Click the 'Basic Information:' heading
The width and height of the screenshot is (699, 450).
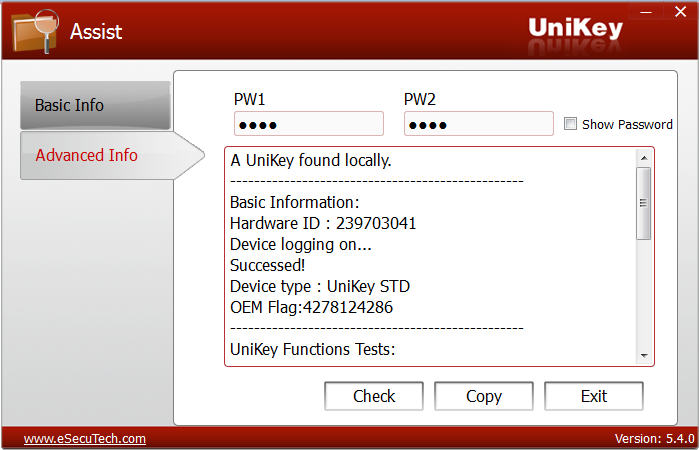pos(295,202)
